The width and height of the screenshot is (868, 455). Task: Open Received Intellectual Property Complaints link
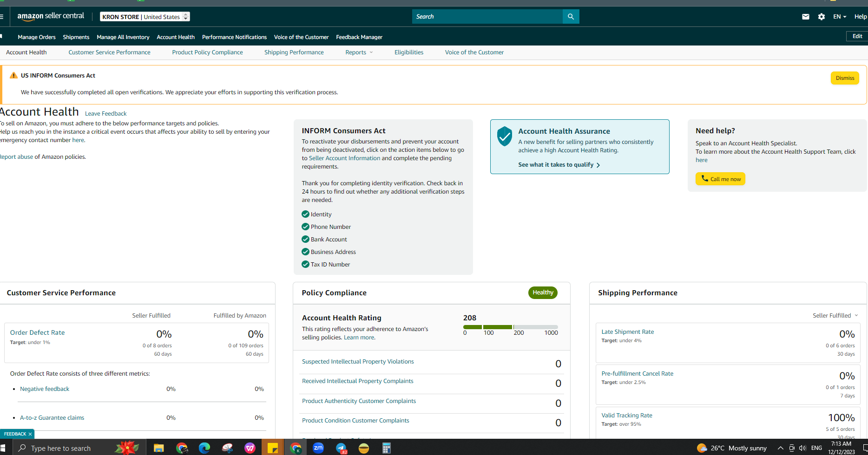click(x=357, y=381)
